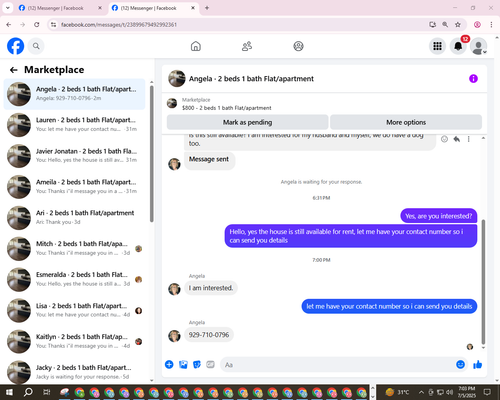Open the emoji picker in message box
The height and width of the screenshot is (400, 500).
point(460,364)
